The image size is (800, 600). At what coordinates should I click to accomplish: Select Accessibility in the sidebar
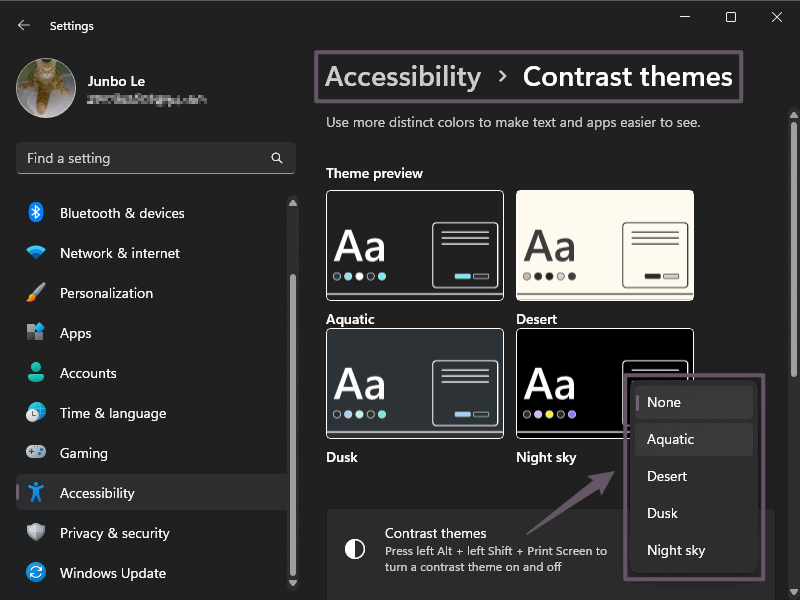152,493
